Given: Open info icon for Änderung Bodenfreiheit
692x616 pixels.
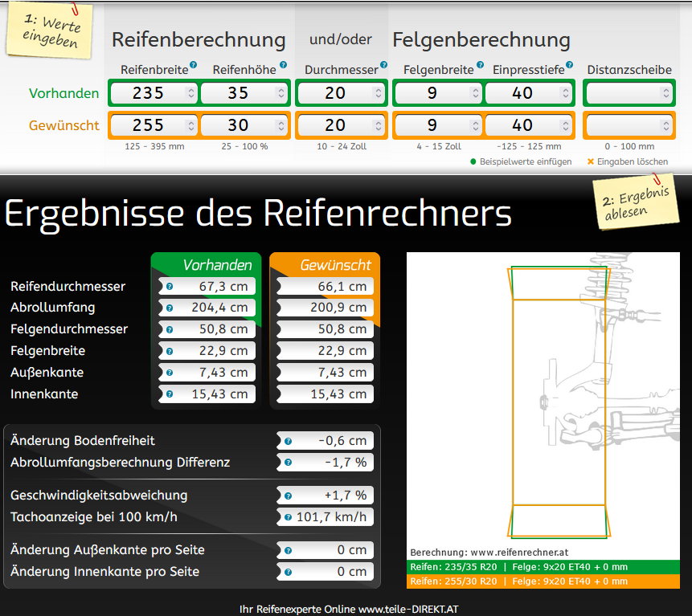Looking at the screenshot, I should (x=288, y=441).
